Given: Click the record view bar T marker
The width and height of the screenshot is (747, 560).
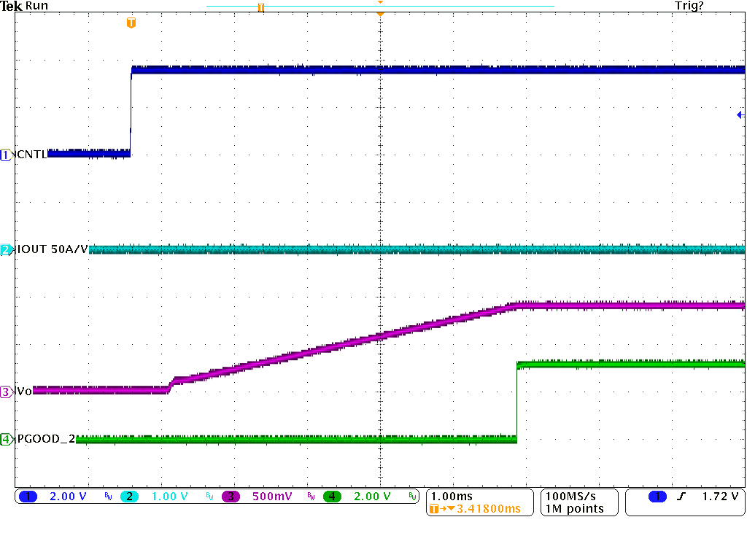Looking at the screenshot, I should point(260,7).
